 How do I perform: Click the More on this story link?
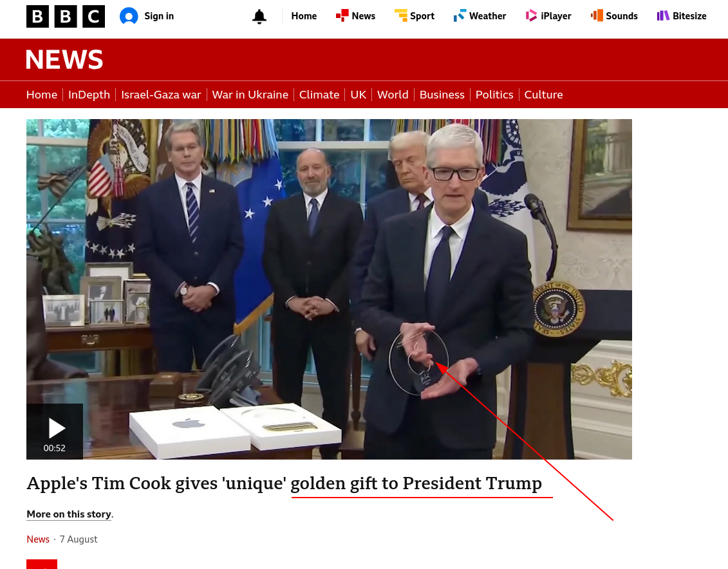[69, 514]
